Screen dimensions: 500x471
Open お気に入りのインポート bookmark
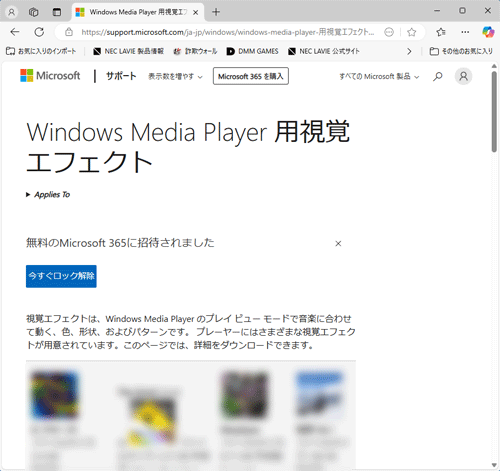[x=41, y=51]
